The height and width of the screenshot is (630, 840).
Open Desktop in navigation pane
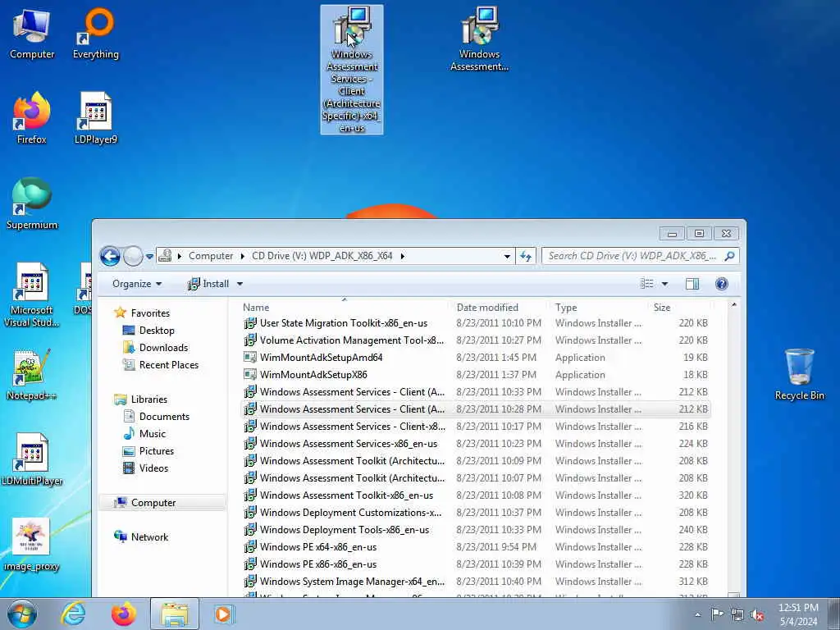(157, 331)
